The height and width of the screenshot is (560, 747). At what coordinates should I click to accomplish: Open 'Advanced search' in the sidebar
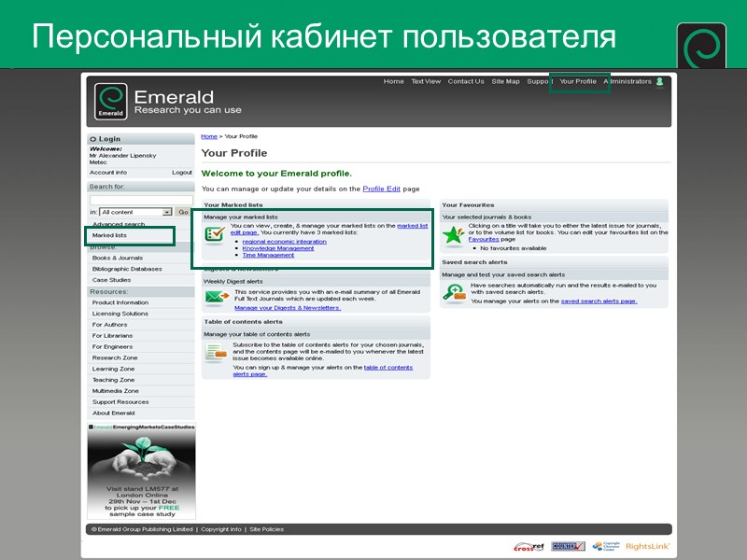point(120,224)
